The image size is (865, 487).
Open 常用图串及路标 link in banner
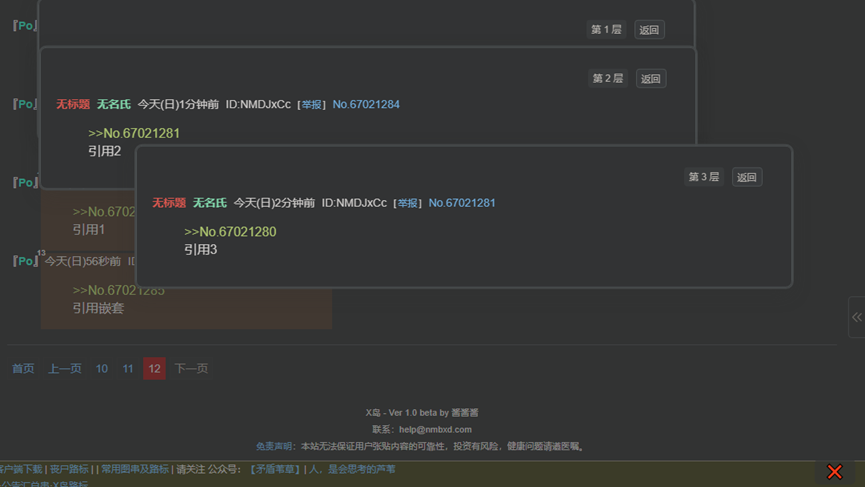[x=134, y=469]
